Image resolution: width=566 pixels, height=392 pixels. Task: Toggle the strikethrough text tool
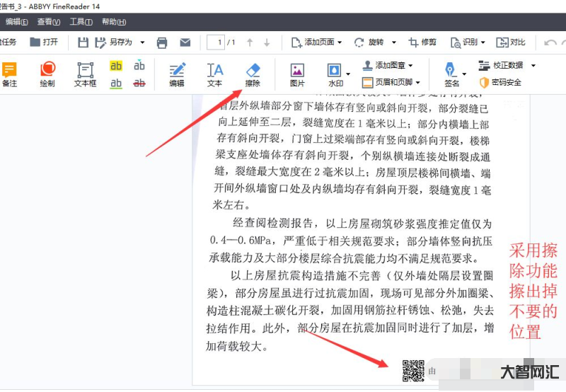[139, 83]
